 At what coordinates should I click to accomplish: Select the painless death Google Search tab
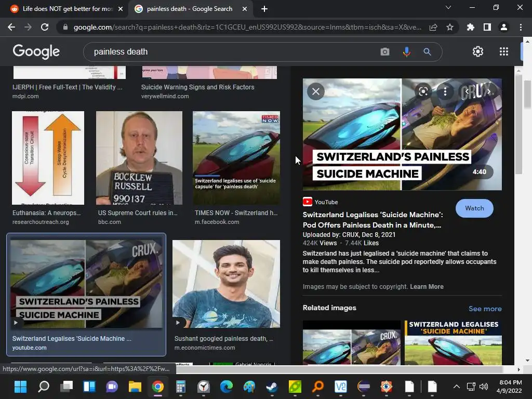point(189,9)
